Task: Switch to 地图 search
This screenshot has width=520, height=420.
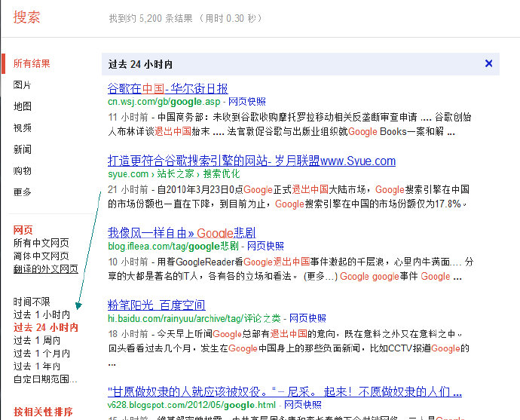Action: pyautogui.click(x=22, y=106)
